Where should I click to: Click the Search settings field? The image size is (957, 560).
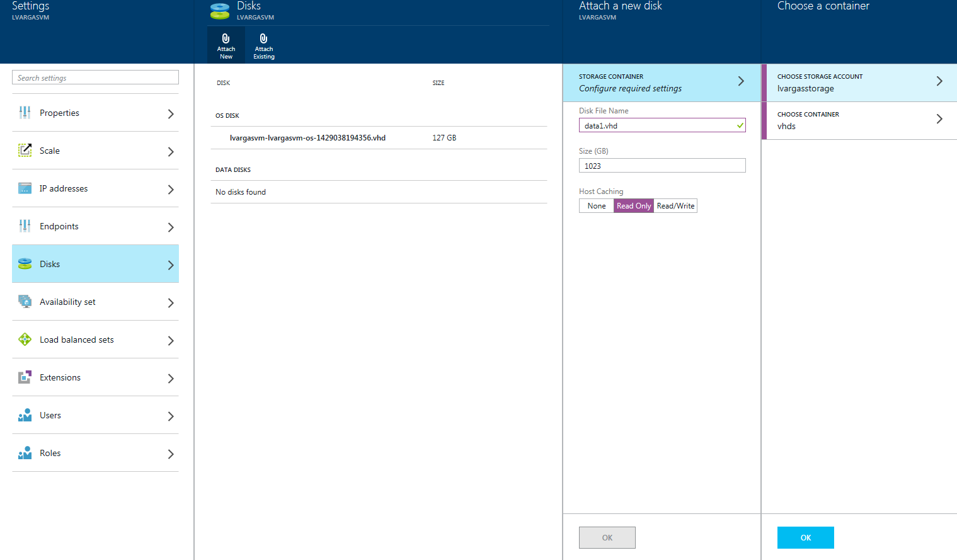(x=95, y=77)
